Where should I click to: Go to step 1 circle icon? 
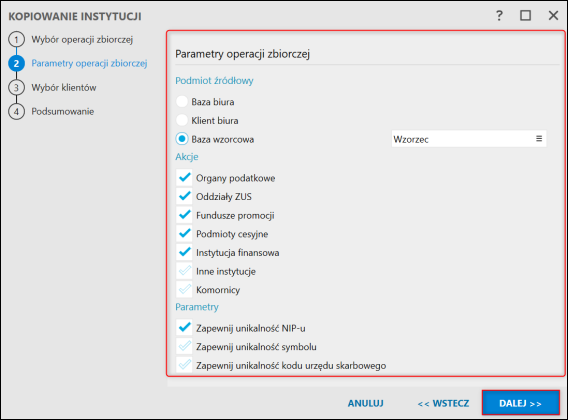click(16, 39)
